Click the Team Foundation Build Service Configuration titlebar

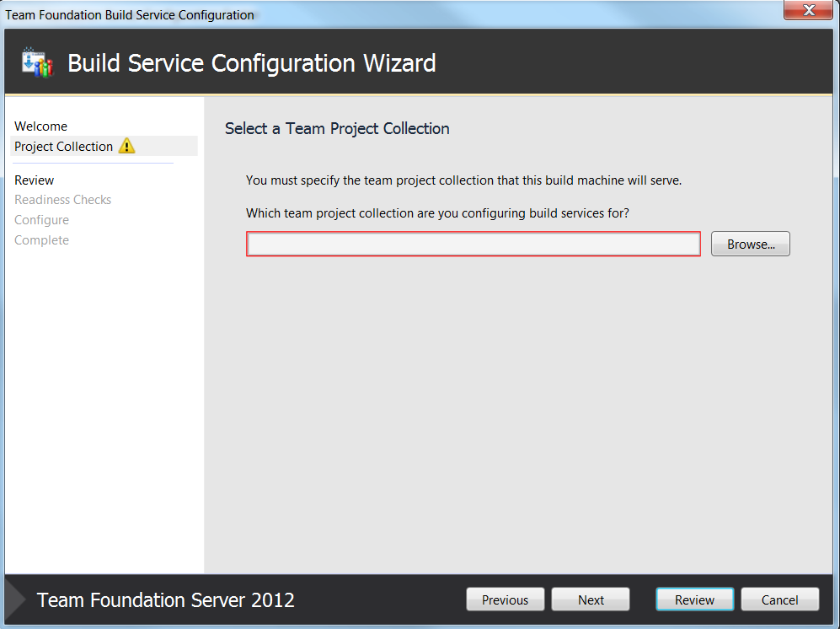[130, 15]
